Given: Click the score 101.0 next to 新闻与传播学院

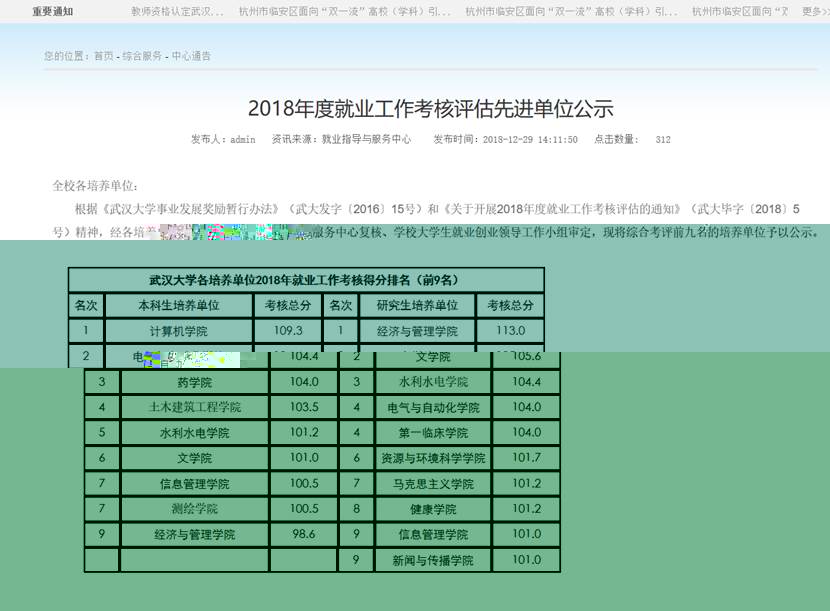Looking at the screenshot, I should point(527,560).
